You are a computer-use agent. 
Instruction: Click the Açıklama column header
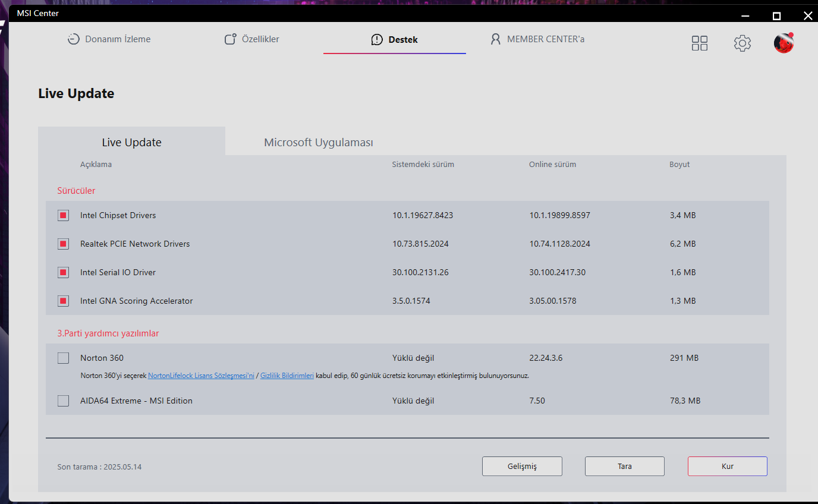click(x=96, y=164)
